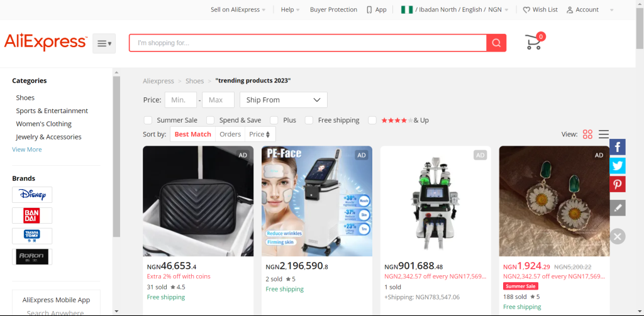Open the daisy earrings product image
The height and width of the screenshot is (316, 644).
point(554,201)
